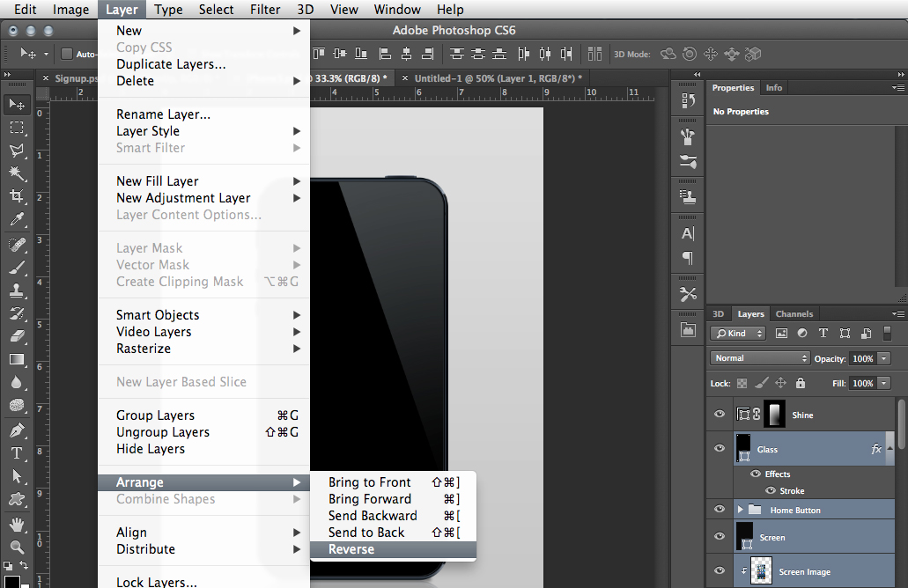Click the foreground color swatch
The width and height of the screenshot is (908, 588).
point(11,582)
